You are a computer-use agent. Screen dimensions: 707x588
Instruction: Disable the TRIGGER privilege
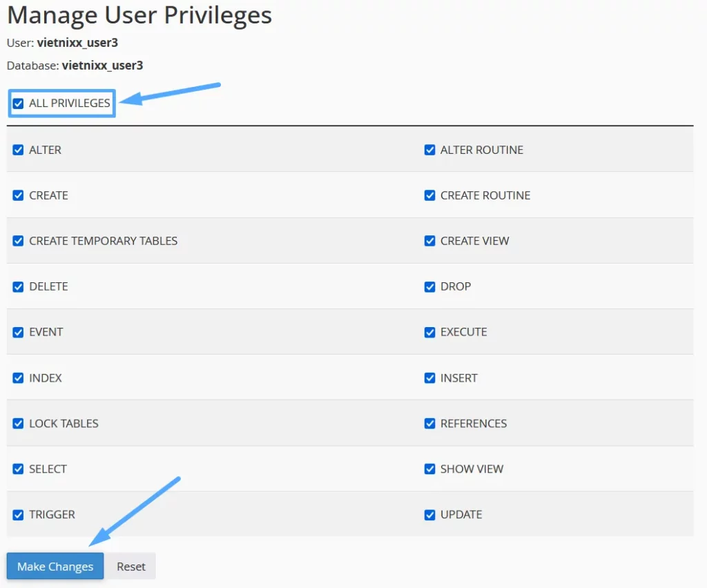click(x=18, y=514)
